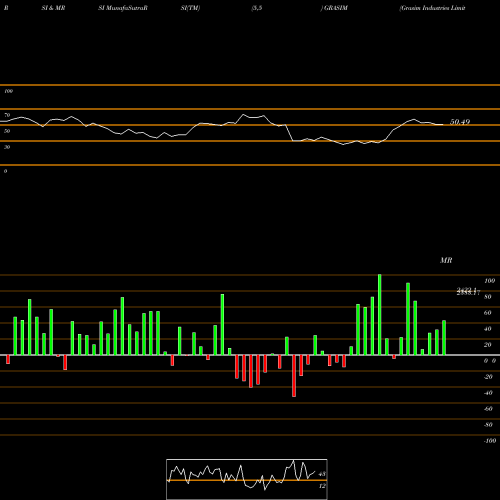
Task: Click the 'SI MunafaSutraR' header text
Action: [123, 8]
